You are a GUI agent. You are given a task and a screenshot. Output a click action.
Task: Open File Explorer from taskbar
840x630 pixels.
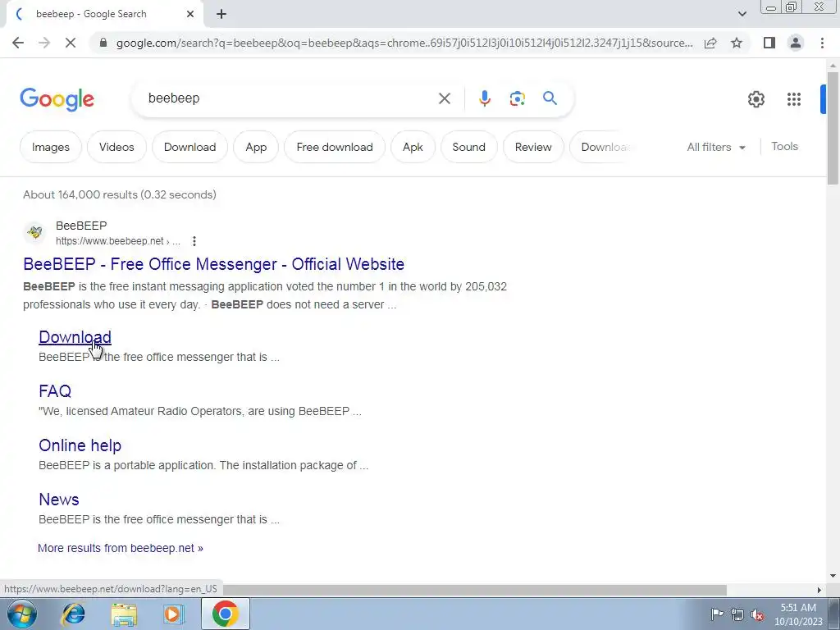124,614
